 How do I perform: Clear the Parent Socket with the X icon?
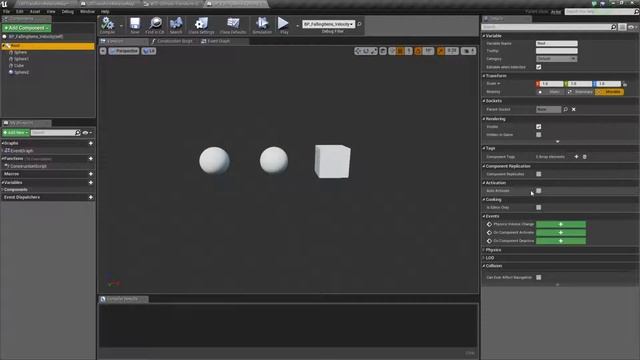[573, 109]
